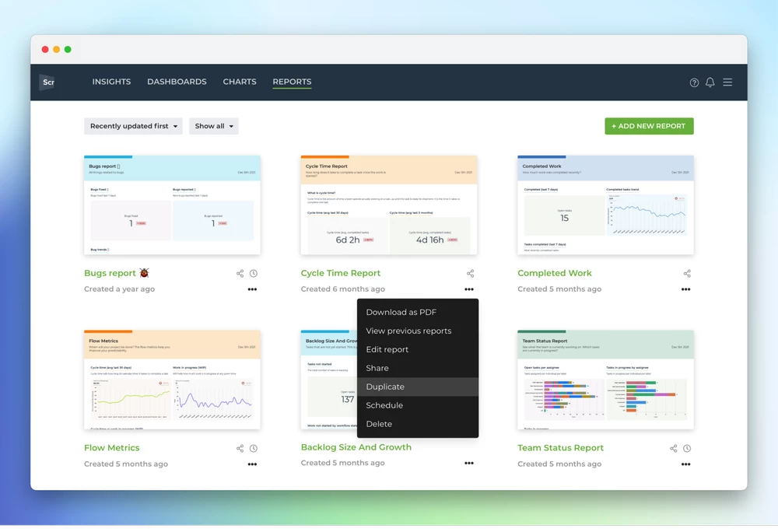Open the Completed Work title link
The width and height of the screenshot is (778, 532).
pyautogui.click(x=554, y=273)
